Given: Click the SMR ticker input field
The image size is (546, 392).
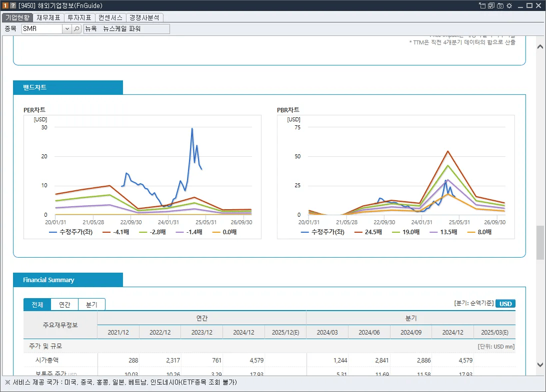Looking at the screenshot, I should coord(42,29).
